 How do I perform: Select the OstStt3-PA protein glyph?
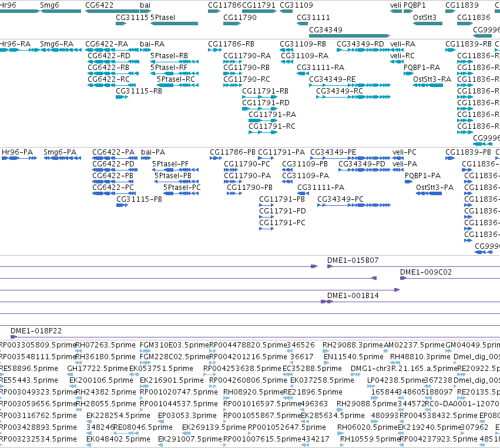tap(429, 193)
